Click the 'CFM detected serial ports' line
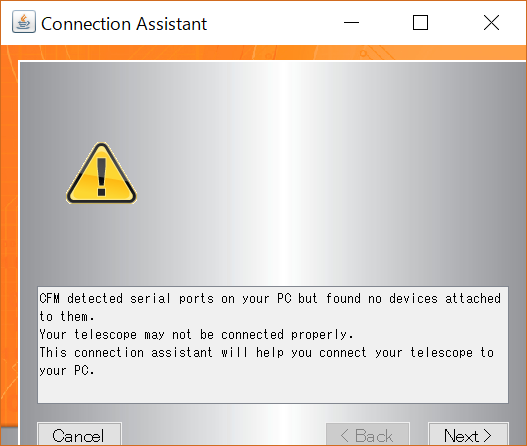 [270, 298]
